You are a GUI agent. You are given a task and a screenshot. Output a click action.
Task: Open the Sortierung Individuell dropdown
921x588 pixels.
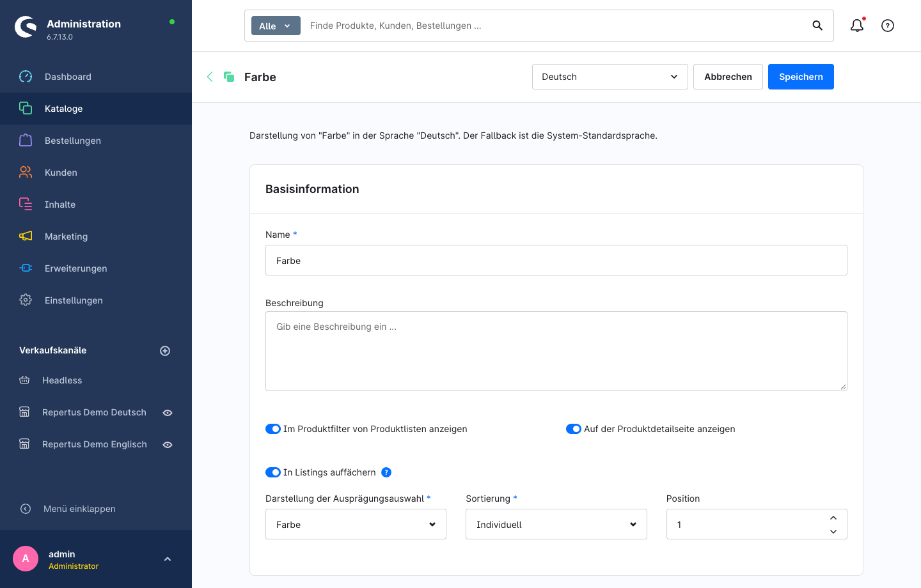tap(556, 524)
